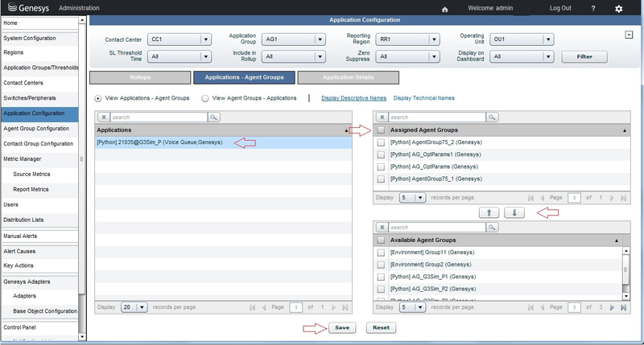This screenshot has width=644, height=345.
Task: Check AgentGroup75_2 in assigned list
Action: pyautogui.click(x=381, y=142)
